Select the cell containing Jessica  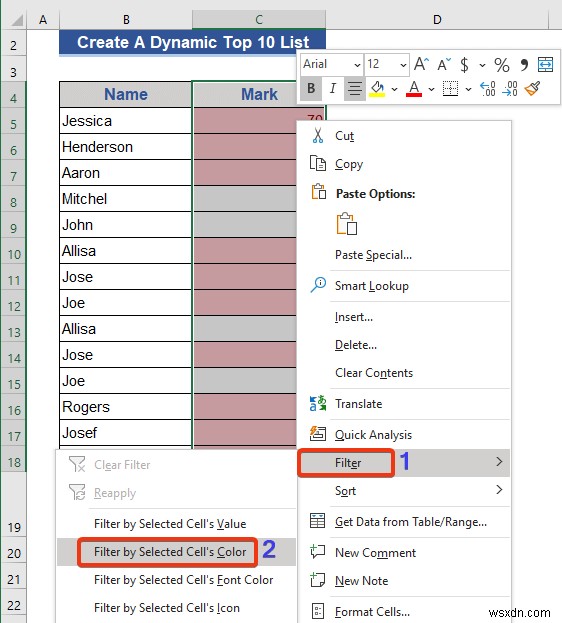click(x=126, y=121)
